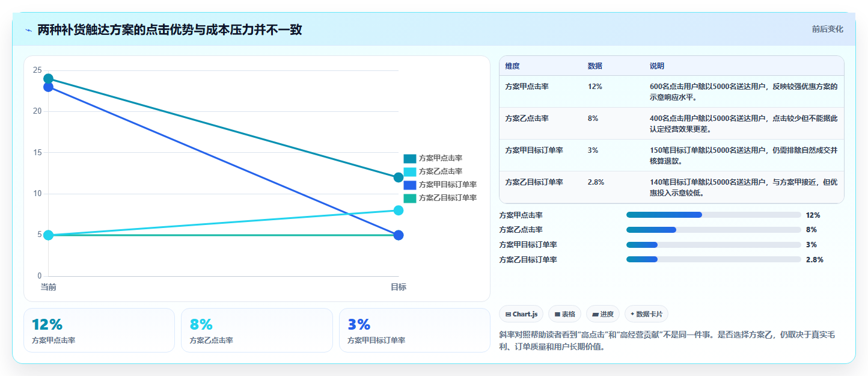Toggle 方案乙目标订单率 legend swatch

coord(409,198)
